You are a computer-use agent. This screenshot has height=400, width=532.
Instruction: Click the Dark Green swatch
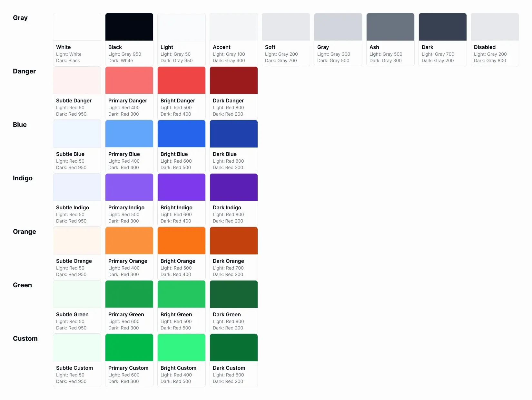pyautogui.click(x=234, y=294)
